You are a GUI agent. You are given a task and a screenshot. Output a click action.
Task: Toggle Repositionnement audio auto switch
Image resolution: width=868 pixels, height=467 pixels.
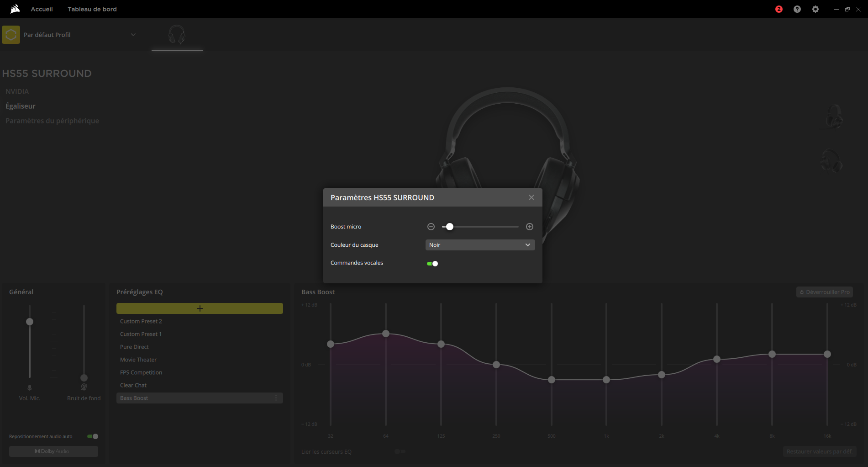(93, 436)
